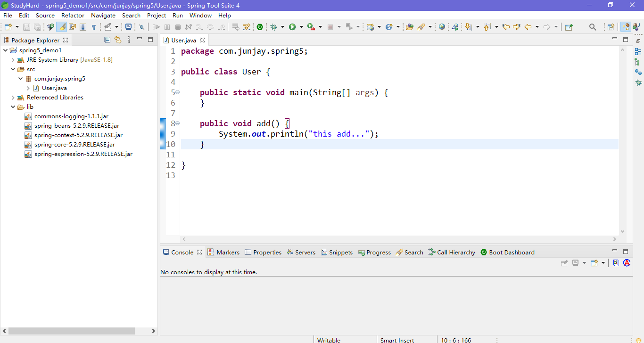Expand the JRE System Library node

[x=13, y=60]
